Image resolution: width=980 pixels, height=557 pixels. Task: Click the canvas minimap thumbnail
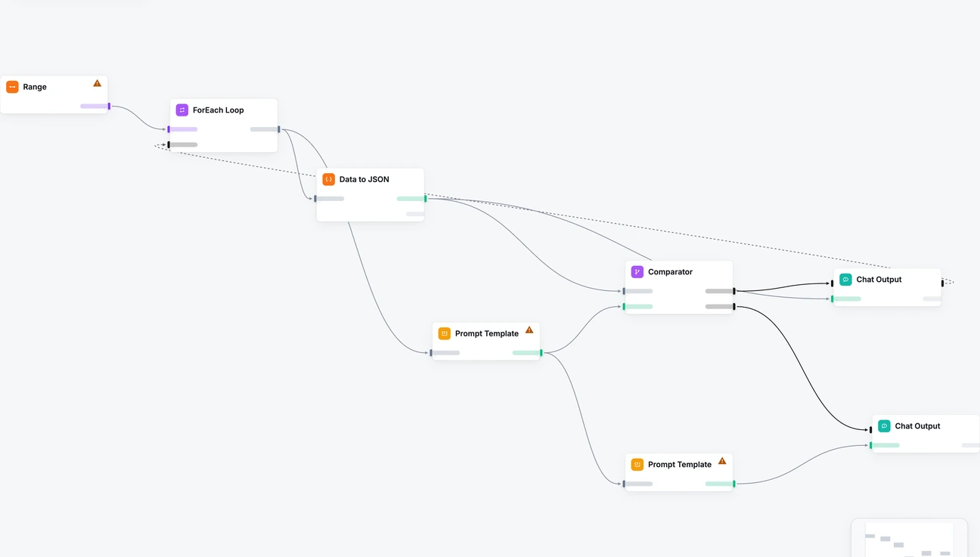pyautogui.click(x=909, y=538)
